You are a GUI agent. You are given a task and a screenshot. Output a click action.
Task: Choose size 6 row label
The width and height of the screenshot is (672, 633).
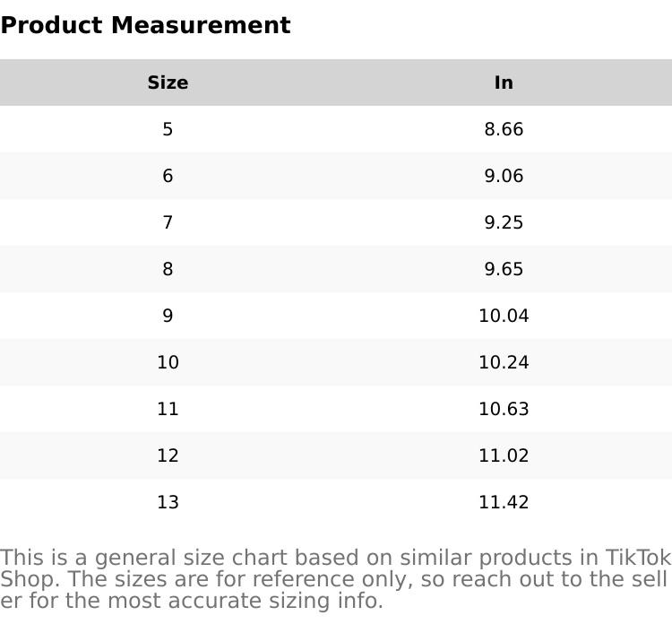(x=168, y=176)
